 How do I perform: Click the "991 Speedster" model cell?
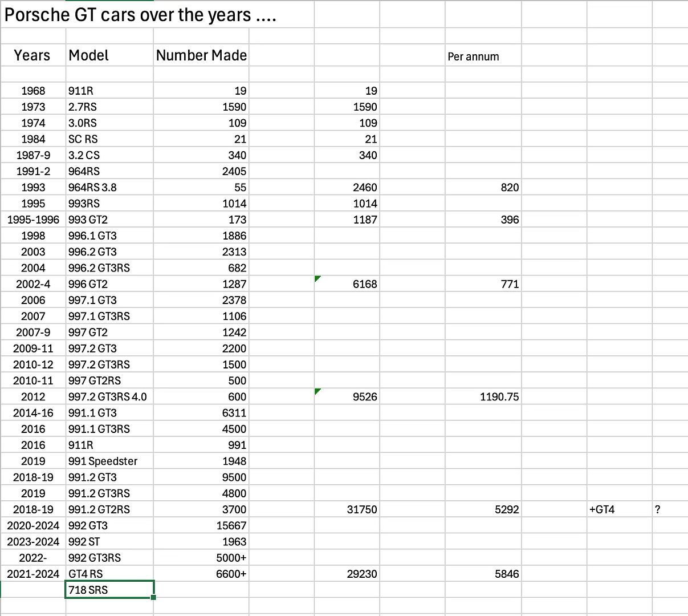[x=109, y=461]
